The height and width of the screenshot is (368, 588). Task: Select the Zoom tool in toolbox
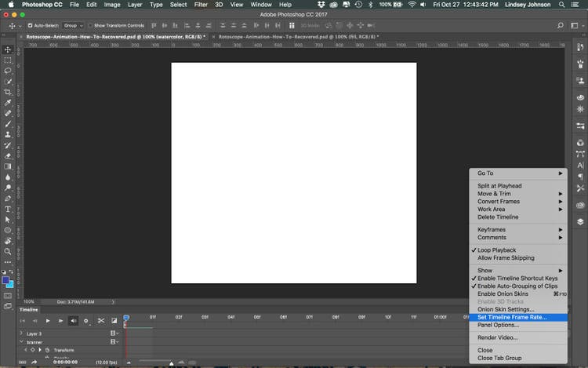click(x=8, y=251)
